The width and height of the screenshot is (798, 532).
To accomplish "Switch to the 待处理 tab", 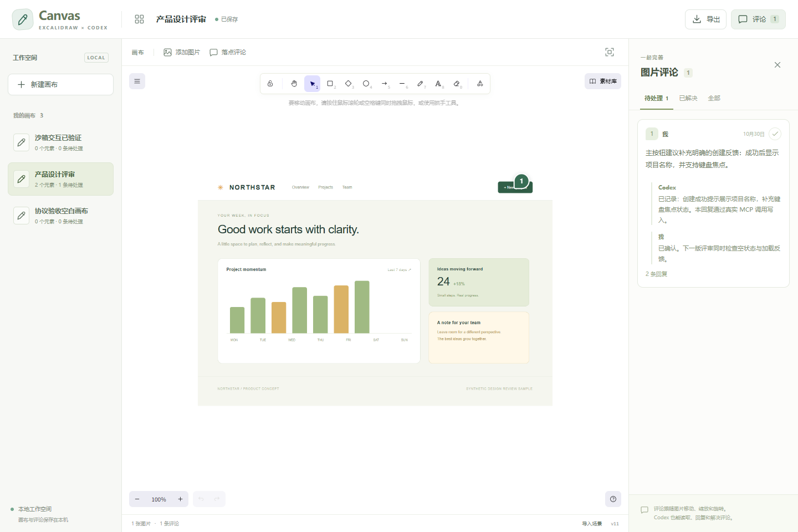I will (656, 98).
